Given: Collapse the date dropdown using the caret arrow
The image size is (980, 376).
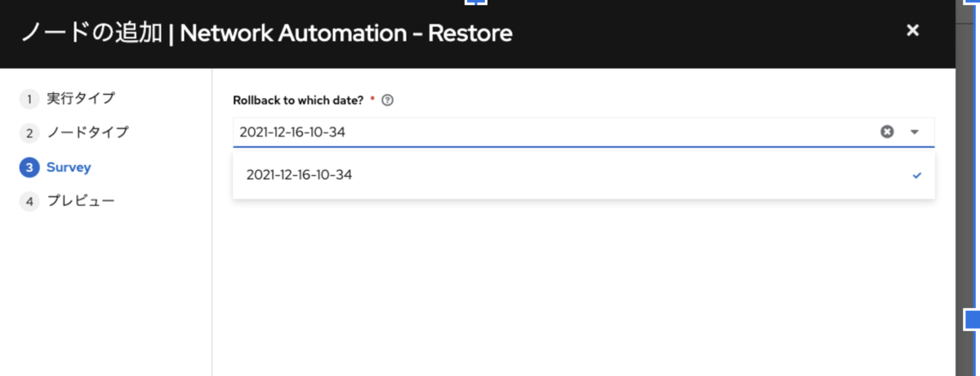Looking at the screenshot, I should tap(915, 132).
